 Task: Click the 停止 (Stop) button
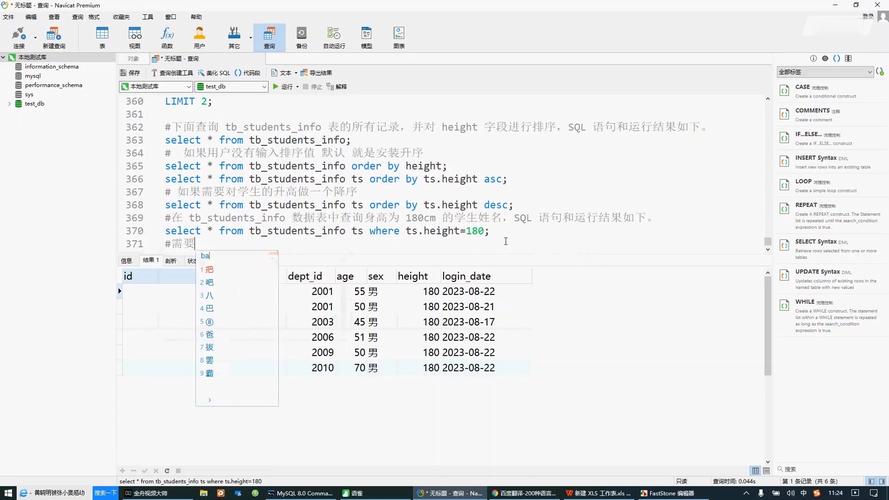tap(312, 87)
